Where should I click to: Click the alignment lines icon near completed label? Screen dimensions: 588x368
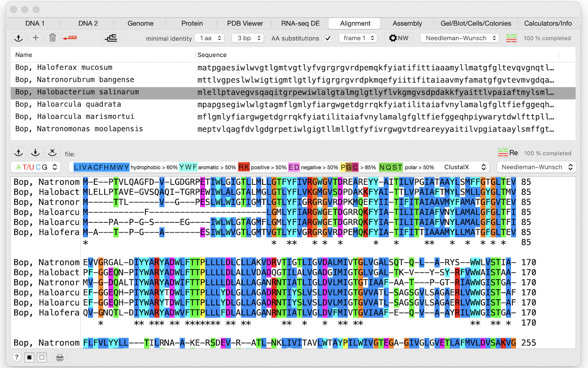(x=512, y=38)
